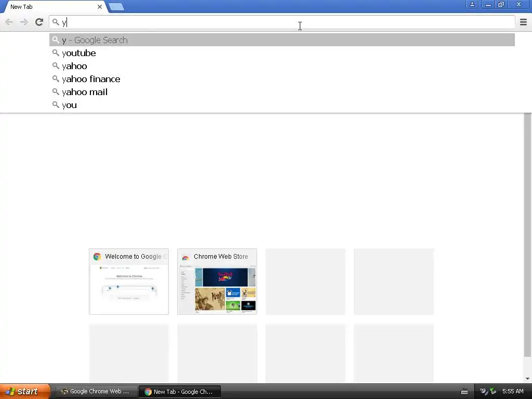
Task: Pick the 'yahoo finance' suggestion
Action: pos(282,79)
